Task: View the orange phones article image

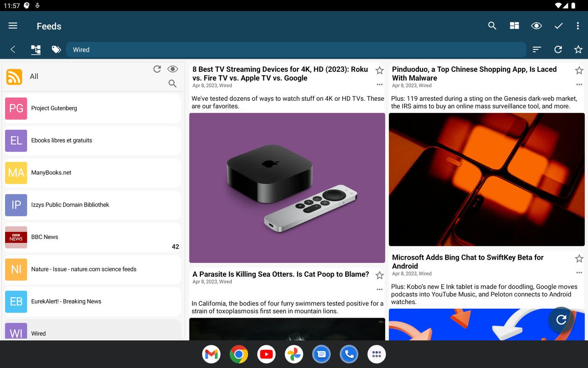Action: pos(487,179)
